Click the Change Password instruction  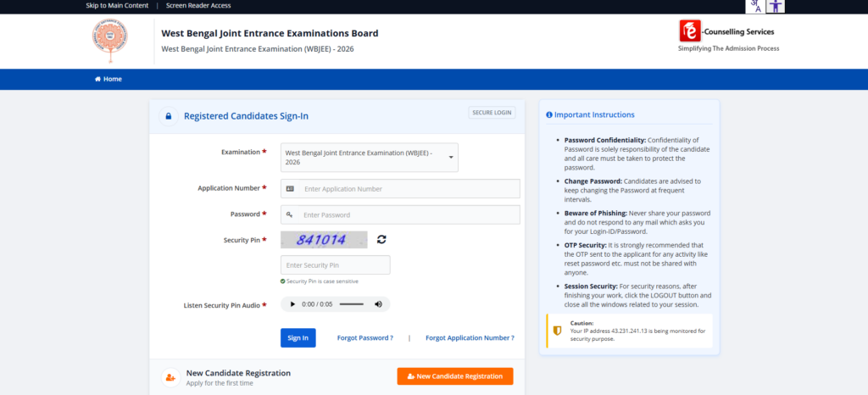[632, 191]
